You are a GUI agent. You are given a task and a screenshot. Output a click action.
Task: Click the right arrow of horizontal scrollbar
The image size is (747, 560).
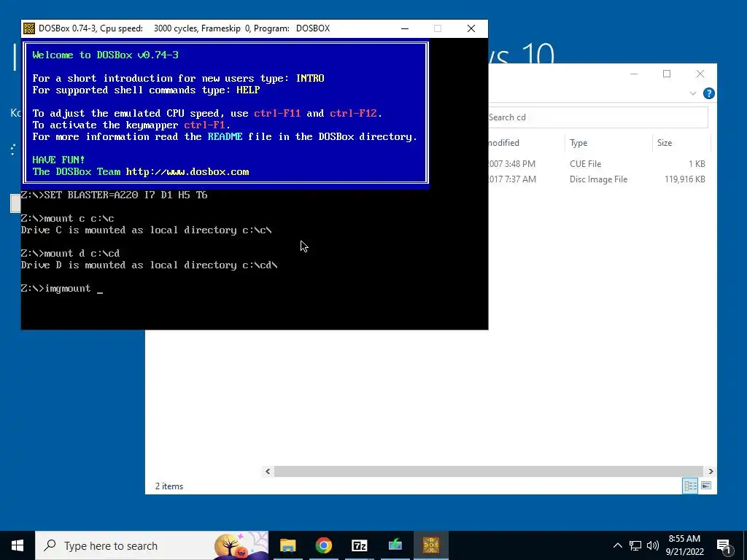pos(711,471)
